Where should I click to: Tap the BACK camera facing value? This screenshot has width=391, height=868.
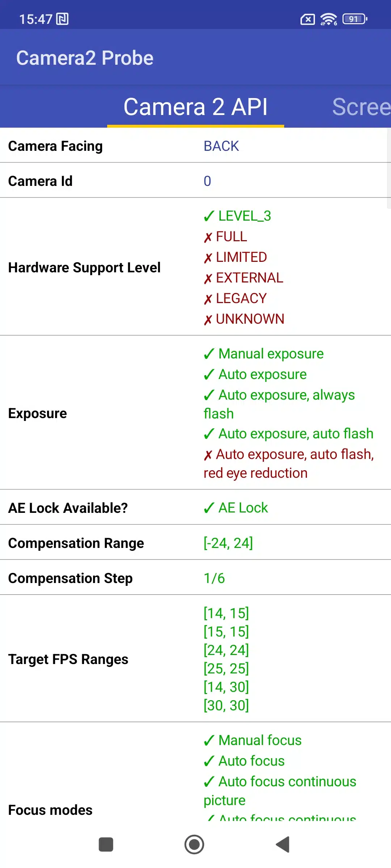tap(221, 146)
